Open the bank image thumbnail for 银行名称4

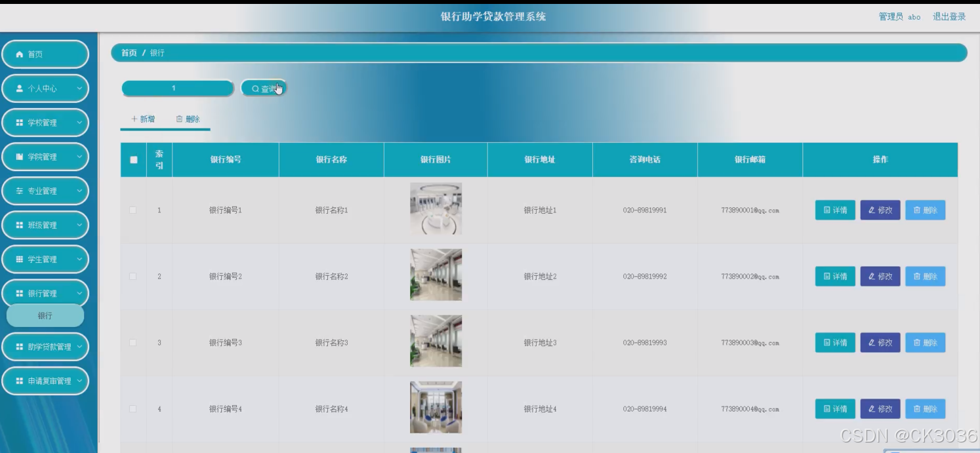(x=436, y=407)
